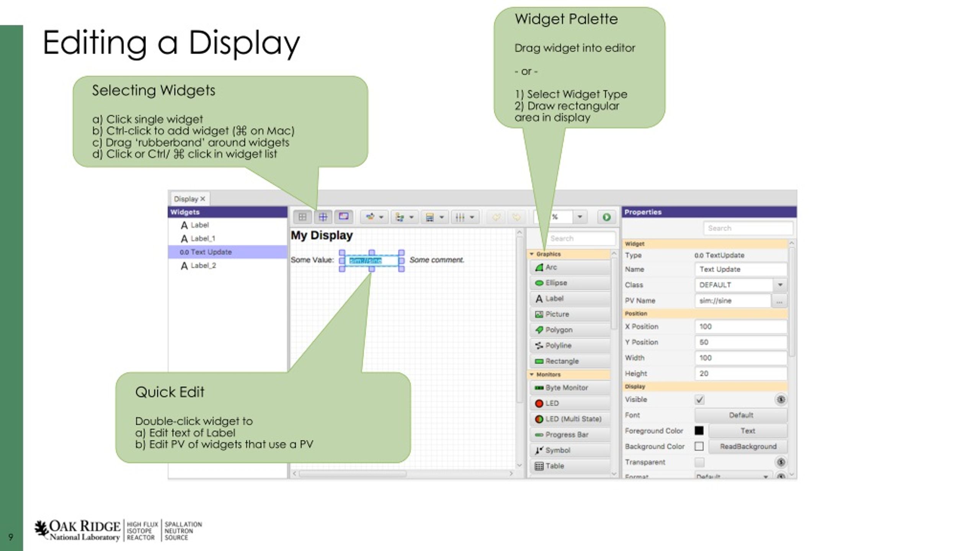Close the Display tab
The image size is (980, 551).
tap(203, 199)
